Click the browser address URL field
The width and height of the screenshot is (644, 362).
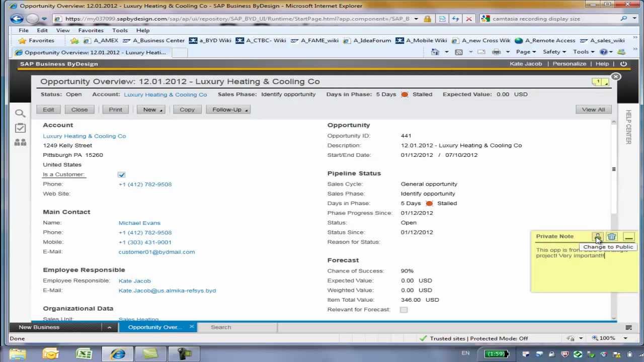[237, 19]
